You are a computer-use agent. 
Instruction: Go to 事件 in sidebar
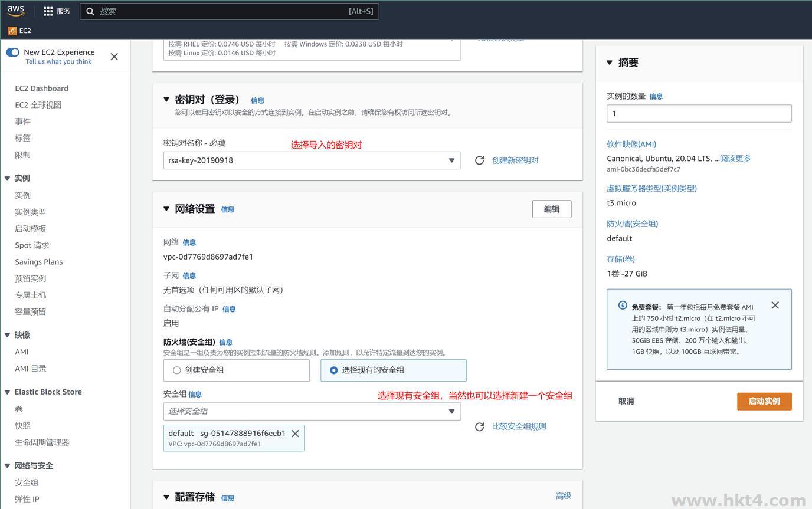pos(22,121)
